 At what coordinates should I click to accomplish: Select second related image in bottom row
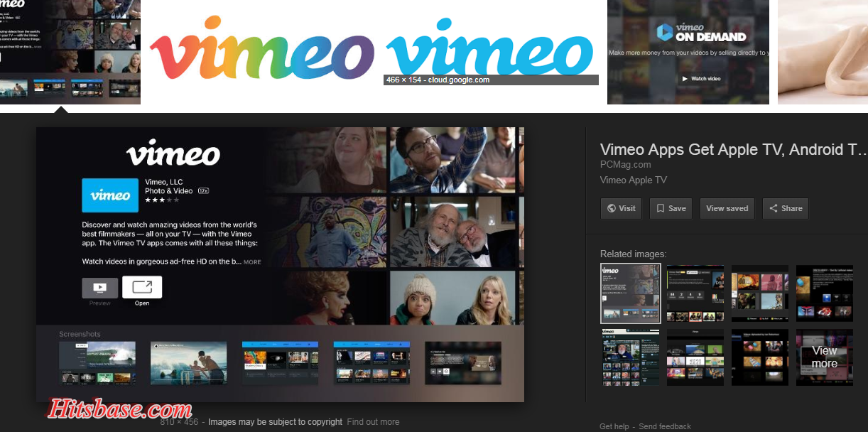coord(695,357)
